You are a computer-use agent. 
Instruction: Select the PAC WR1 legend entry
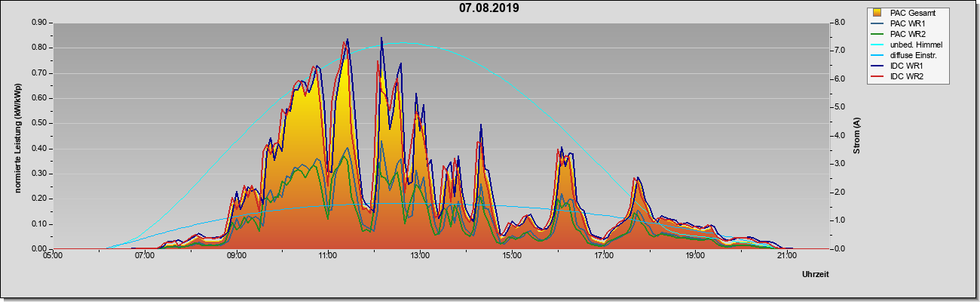tap(908, 23)
